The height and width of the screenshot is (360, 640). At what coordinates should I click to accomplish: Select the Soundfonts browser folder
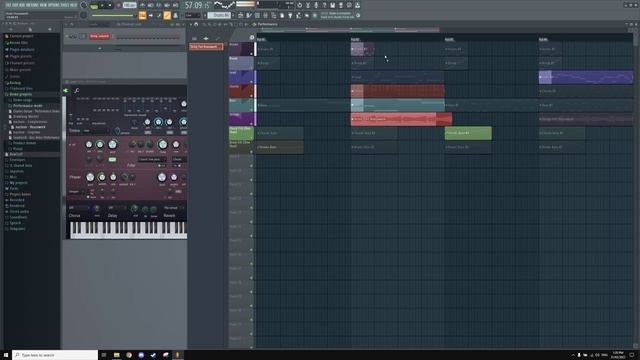tap(18, 217)
